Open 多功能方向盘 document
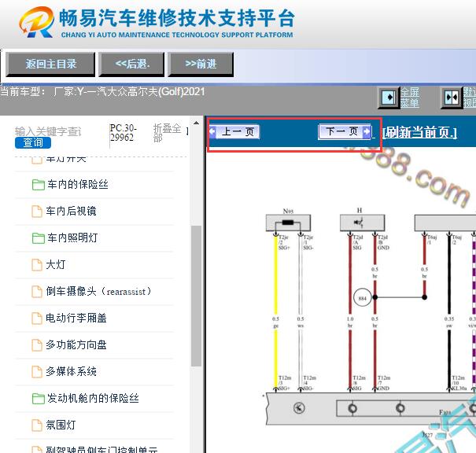 (x=76, y=344)
